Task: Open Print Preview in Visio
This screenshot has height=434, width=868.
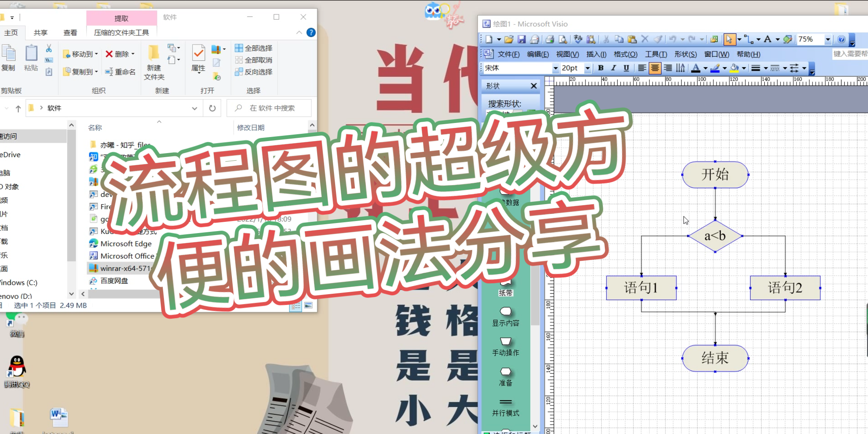Action: click(x=563, y=39)
